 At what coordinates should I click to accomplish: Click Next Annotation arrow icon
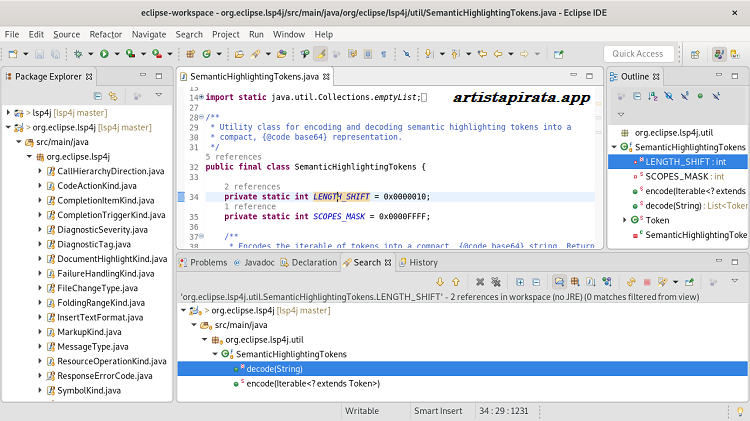(x=429, y=54)
